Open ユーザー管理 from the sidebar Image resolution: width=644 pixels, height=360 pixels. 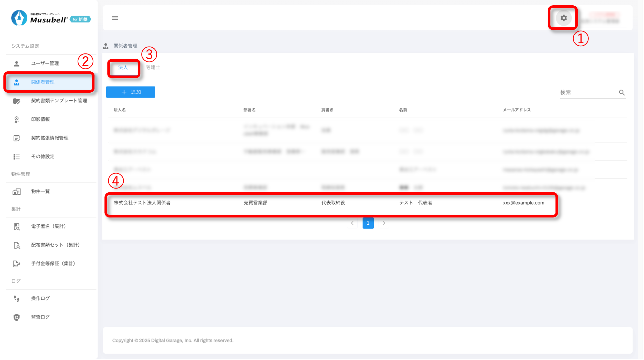(x=45, y=63)
